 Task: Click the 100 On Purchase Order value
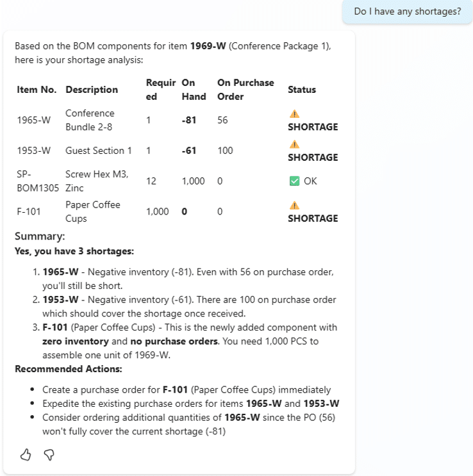225,151
